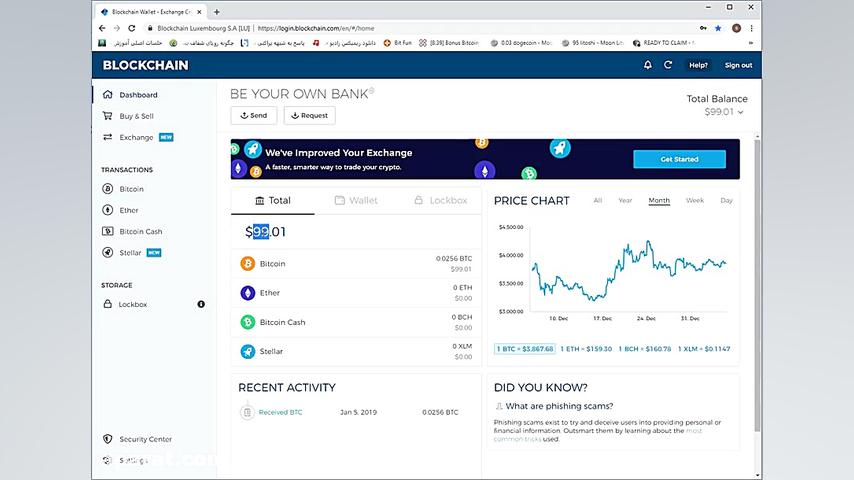Click blue Stellar icon in balance list
854x480 pixels.
click(x=248, y=351)
